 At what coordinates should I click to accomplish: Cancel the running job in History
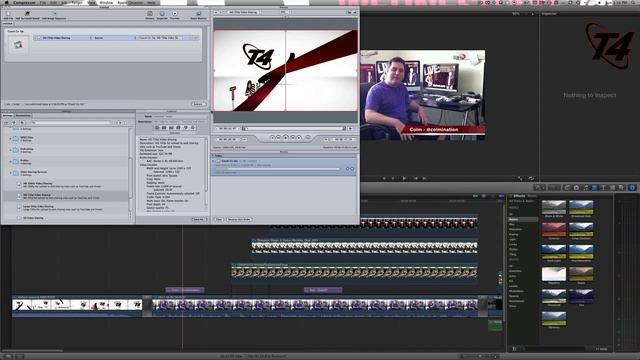(x=352, y=169)
